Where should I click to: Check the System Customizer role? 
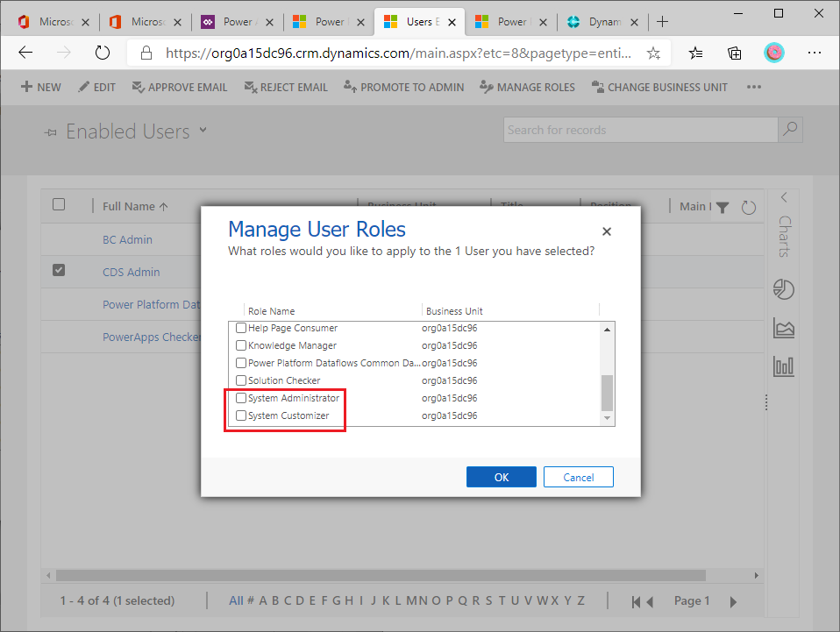(x=241, y=415)
